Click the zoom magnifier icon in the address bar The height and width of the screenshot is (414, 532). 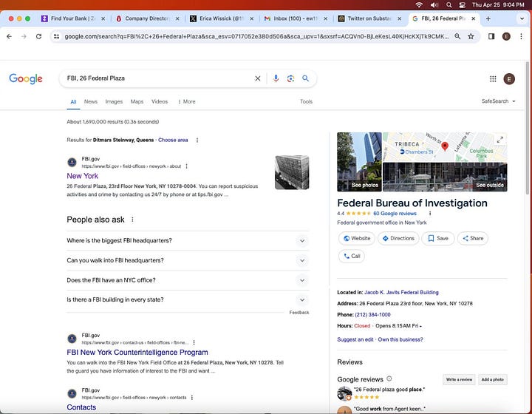pyautogui.click(x=457, y=36)
